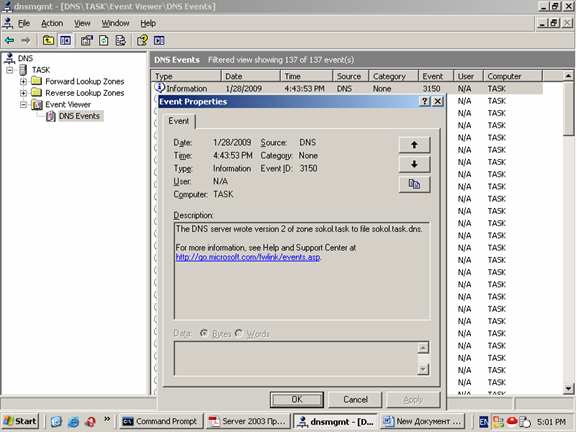Switch to the Word document taskbar button
Viewport: 577px width, 433px height.
point(422,421)
